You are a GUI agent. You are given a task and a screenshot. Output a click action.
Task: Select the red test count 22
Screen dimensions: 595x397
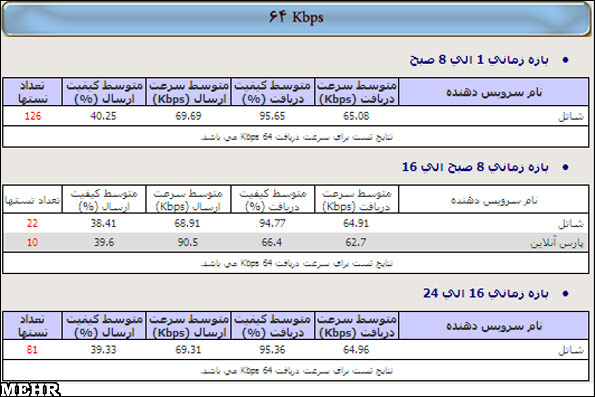point(32,223)
